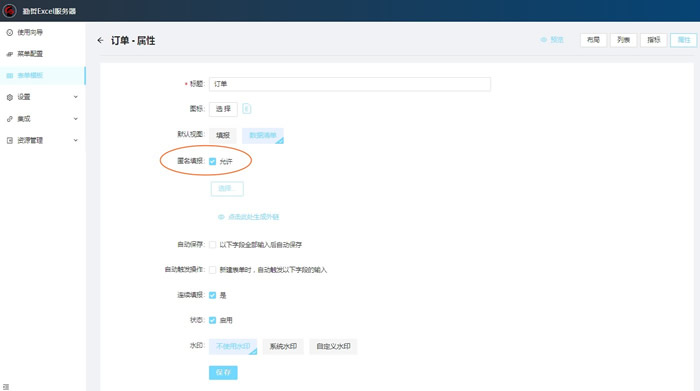The height and width of the screenshot is (391, 700).
Task: Click the small icon preview next to 选择
Action: coord(246,109)
